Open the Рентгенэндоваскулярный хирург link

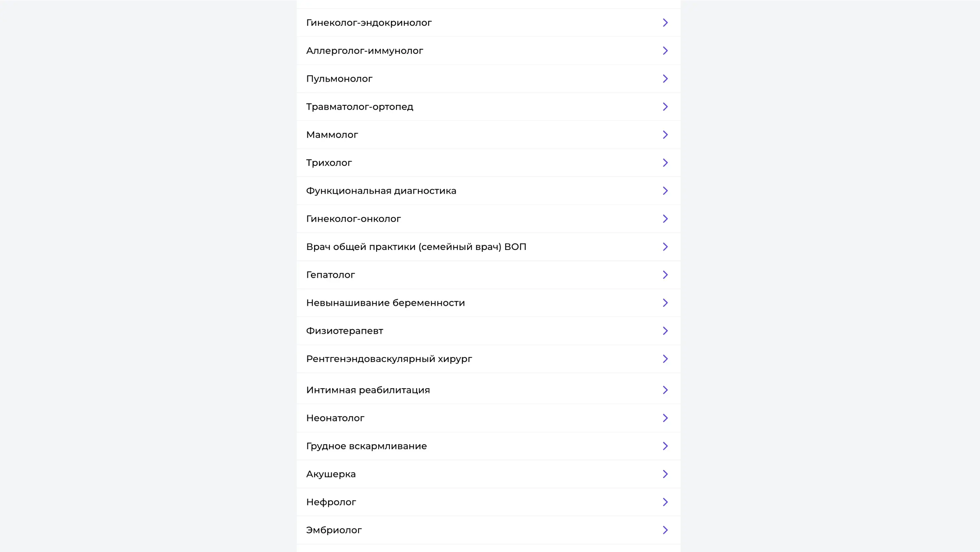(x=389, y=359)
